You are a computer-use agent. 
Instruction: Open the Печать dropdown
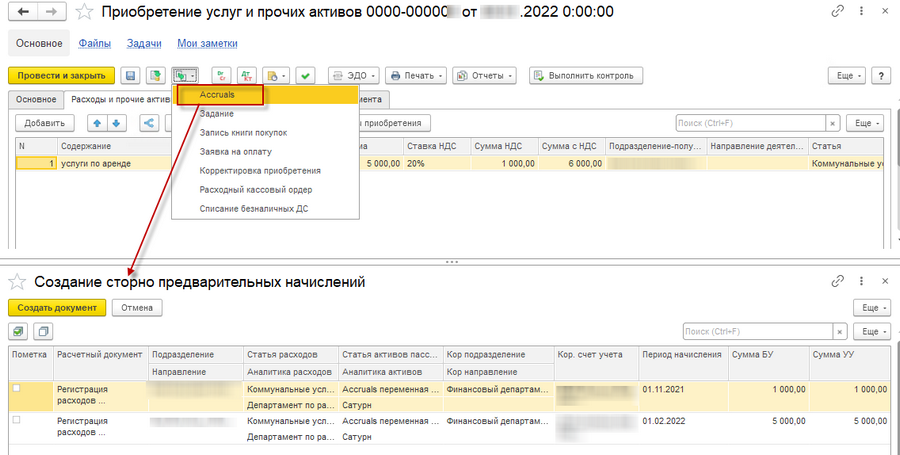[x=416, y=76]
